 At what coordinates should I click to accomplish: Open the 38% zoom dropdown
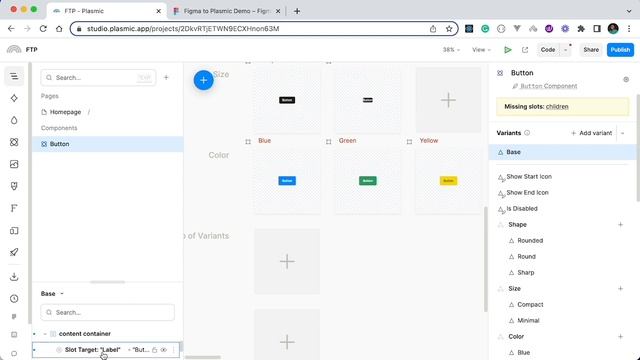click(451, 50)
